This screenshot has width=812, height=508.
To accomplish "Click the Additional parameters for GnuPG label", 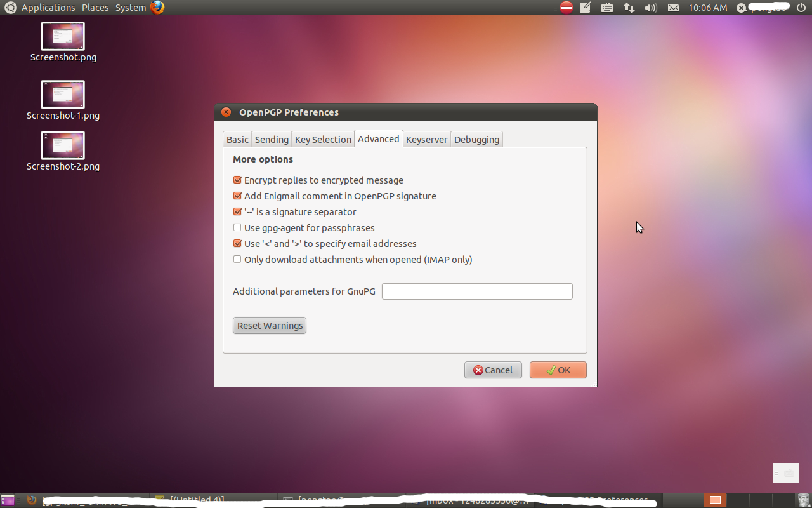I will click(304, 291).
